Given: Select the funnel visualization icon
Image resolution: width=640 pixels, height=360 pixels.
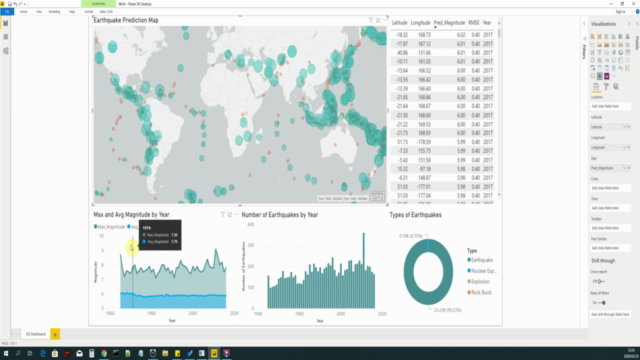Looking at the screenshot, I should pyautogui.click(x=600, y=52).
